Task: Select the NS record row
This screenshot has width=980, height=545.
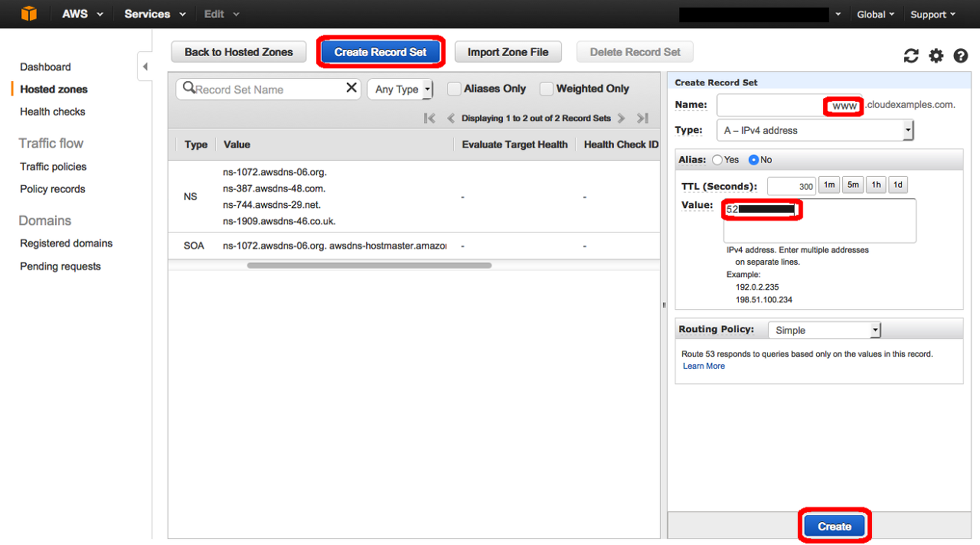Action: (413, 197)
